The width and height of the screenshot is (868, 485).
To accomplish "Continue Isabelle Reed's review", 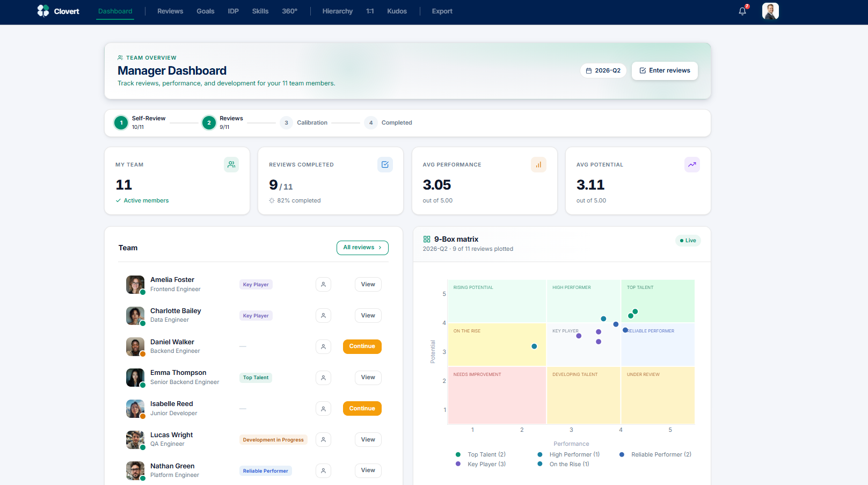I will pos(362,409).
